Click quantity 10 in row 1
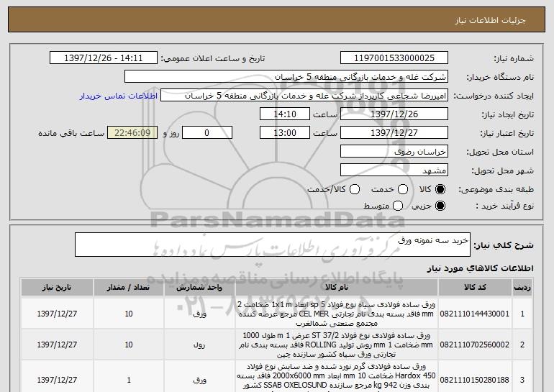The height and width of the screenshot is (392, 554). 129,314
